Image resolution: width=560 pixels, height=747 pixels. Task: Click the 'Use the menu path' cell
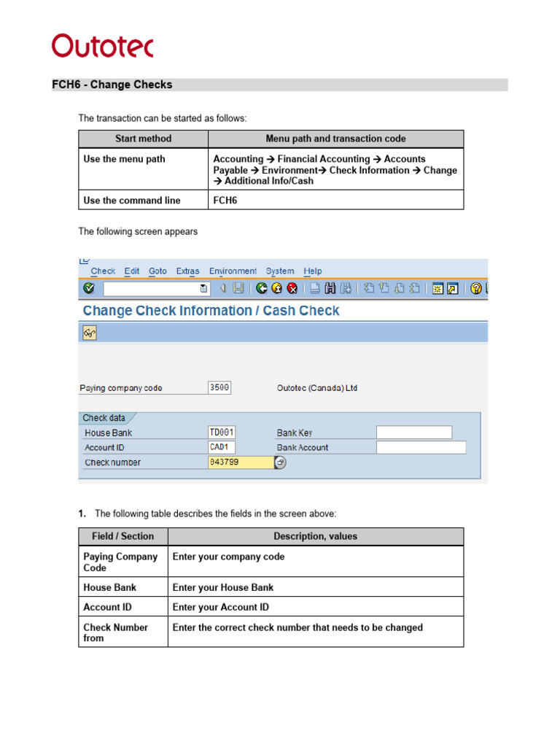pyautogui.click(x=144, y=169)
